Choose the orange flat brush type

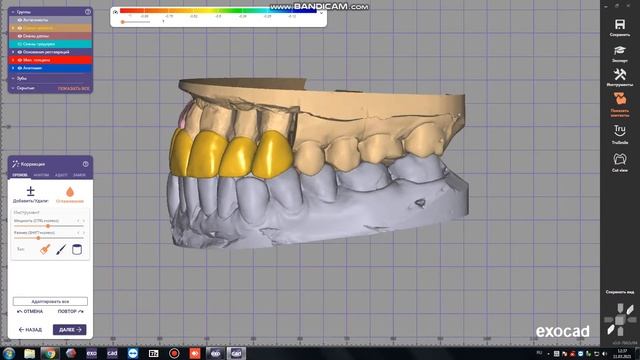click(x=45, y=249)
